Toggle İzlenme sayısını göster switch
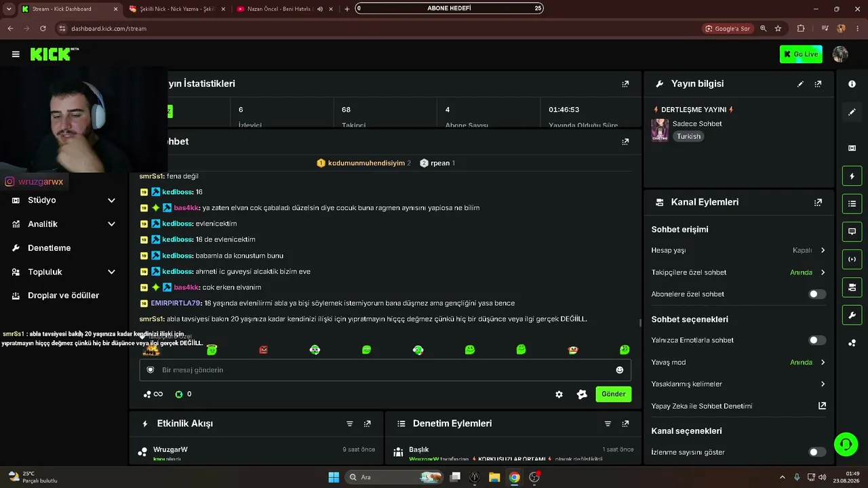This screenshot has width=868, height=488. tap(817, 452)
